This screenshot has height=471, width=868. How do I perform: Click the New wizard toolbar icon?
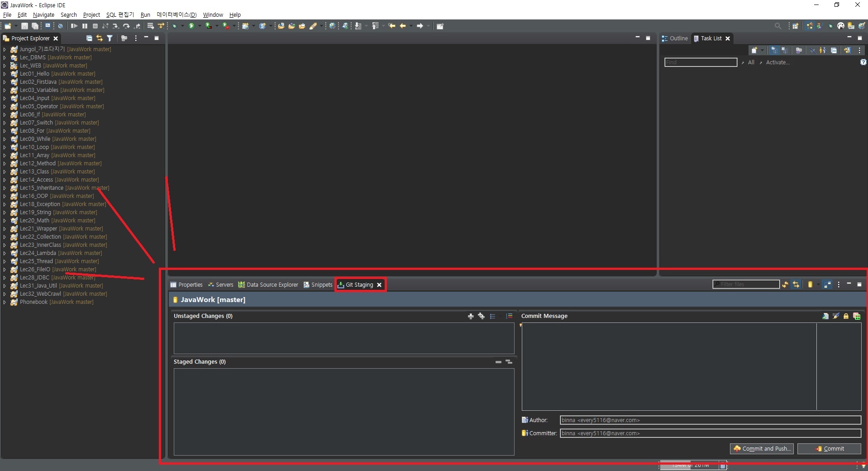pos(8,26)
